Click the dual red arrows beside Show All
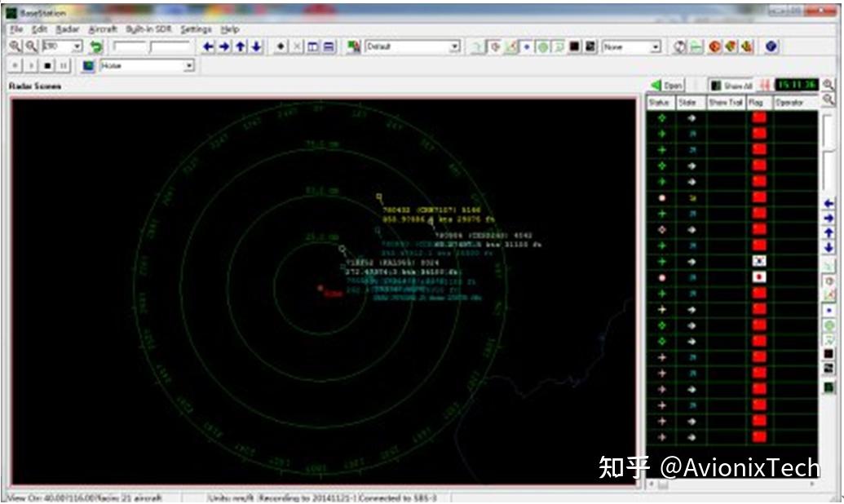Viewport: 844px width, 504px height. 765,86
